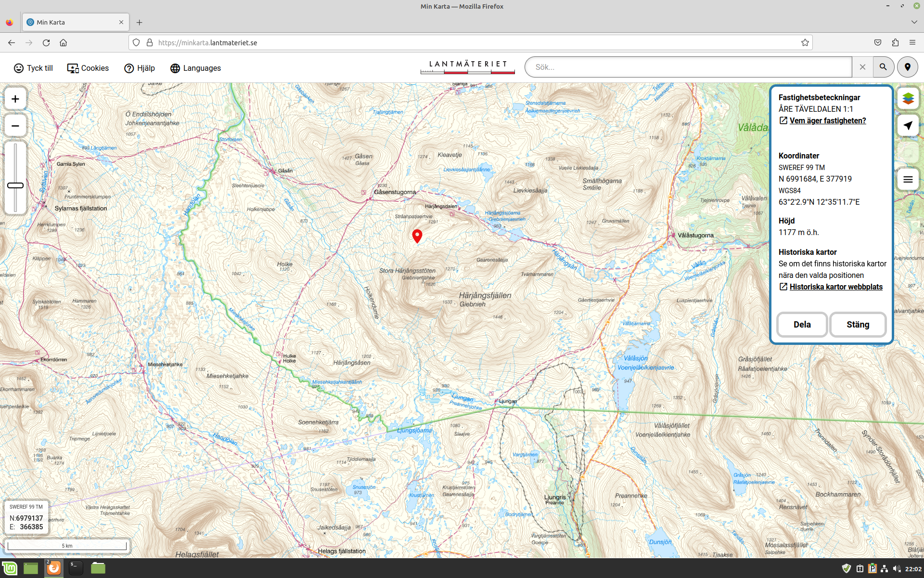
Task: Click Gåsenstugorna label on map
Action: pos(395,192)
